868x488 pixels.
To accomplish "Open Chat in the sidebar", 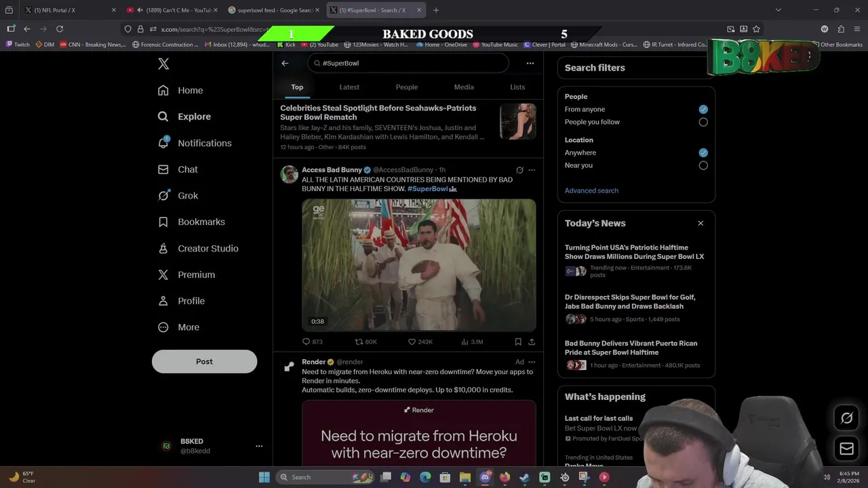I will coord(178,169).
